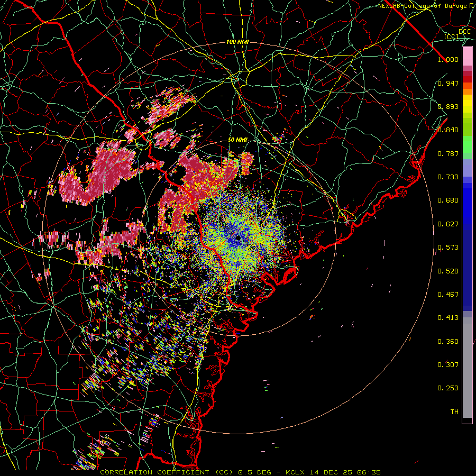Click the 0.253 scale value

(448, 388)
